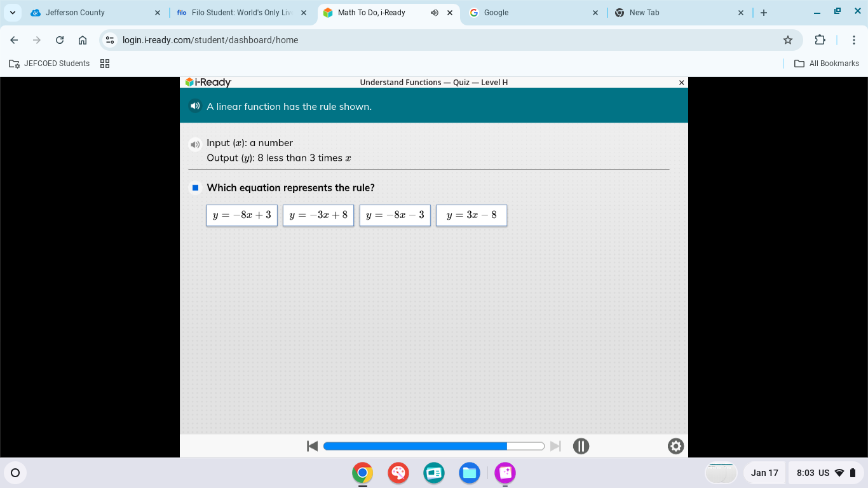Image resolution: width=868 pixels, height=488 pixels.
Task: Skip forward to the end of the audio
Action: click(555, 446)
